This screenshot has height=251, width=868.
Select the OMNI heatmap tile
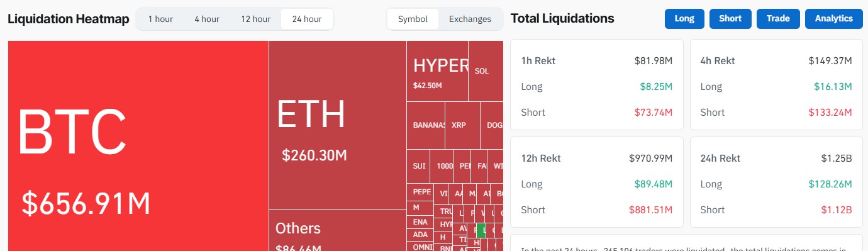421,247
